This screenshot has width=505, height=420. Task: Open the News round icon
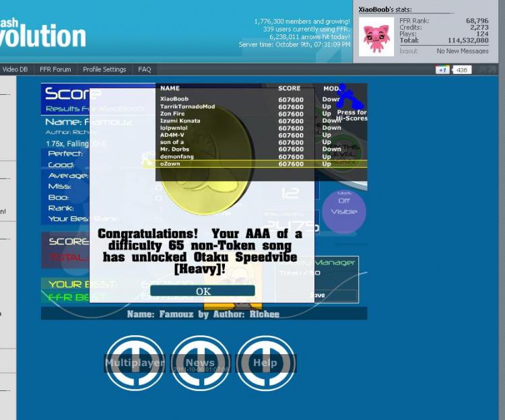[x=200, y=363]
